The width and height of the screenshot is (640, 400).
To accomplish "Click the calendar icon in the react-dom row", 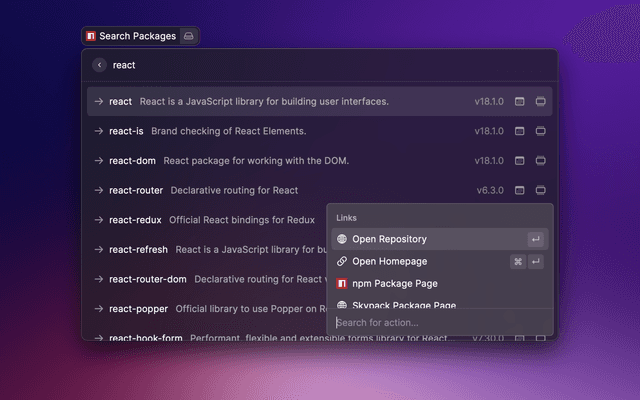I will tap(519, 160).
